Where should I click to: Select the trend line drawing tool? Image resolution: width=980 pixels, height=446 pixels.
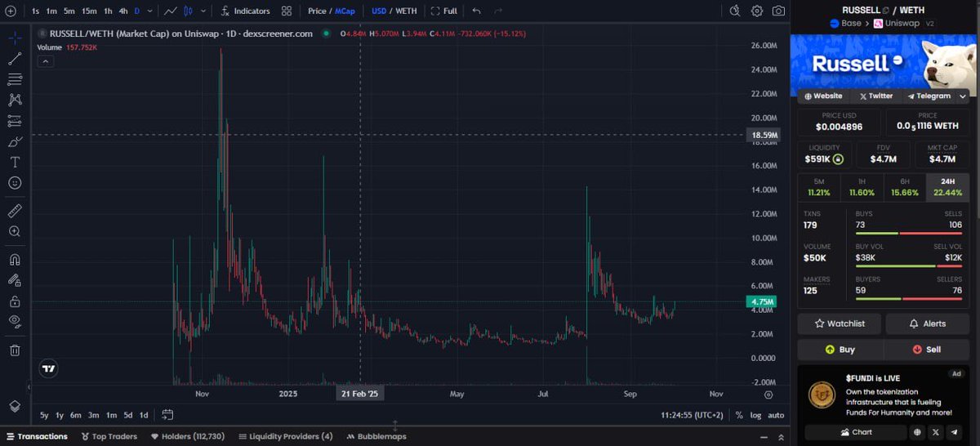15,59
